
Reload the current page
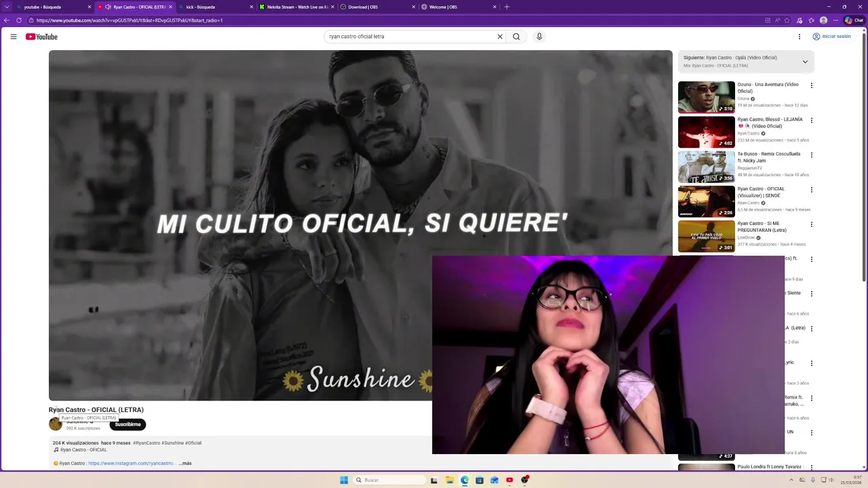[x=19, y=20]
